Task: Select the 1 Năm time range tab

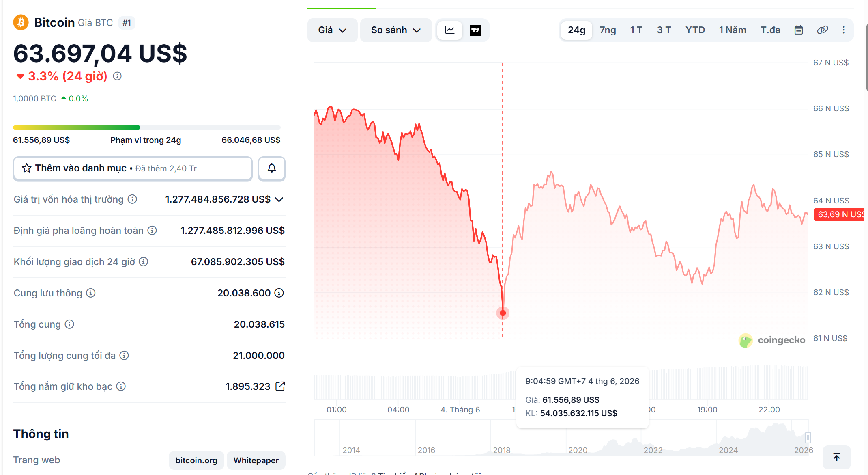Action: click(x=732, y=30)
